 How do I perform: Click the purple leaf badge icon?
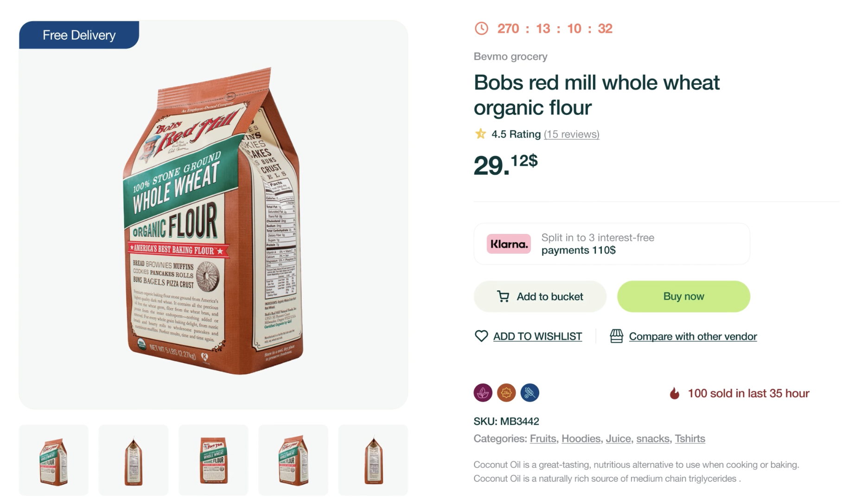483,393
